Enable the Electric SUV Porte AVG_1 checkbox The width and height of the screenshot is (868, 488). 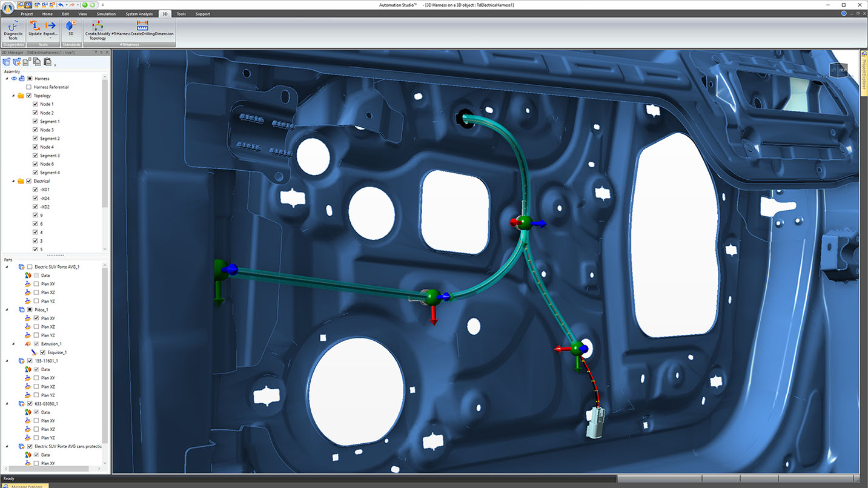coord(30,267)
